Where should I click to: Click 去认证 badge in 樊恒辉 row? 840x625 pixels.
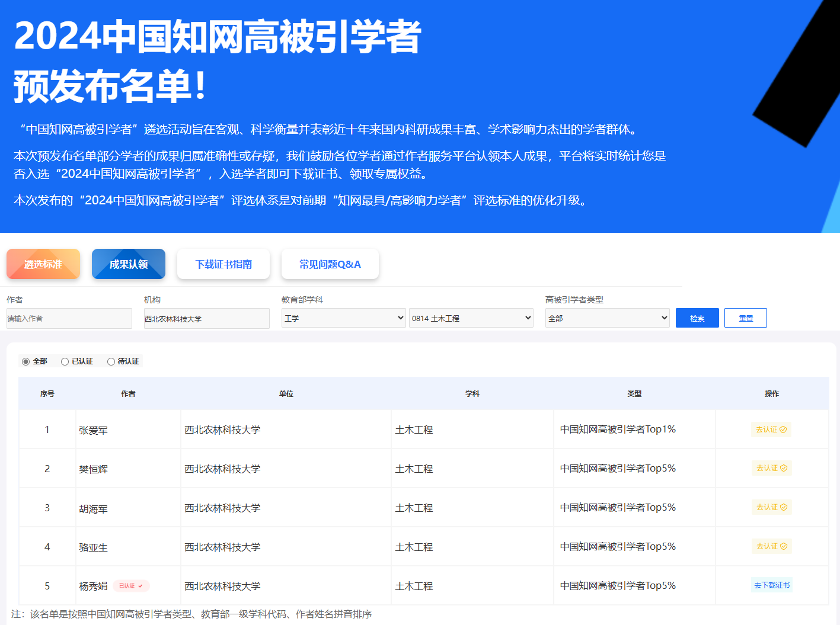click(771, 468)
